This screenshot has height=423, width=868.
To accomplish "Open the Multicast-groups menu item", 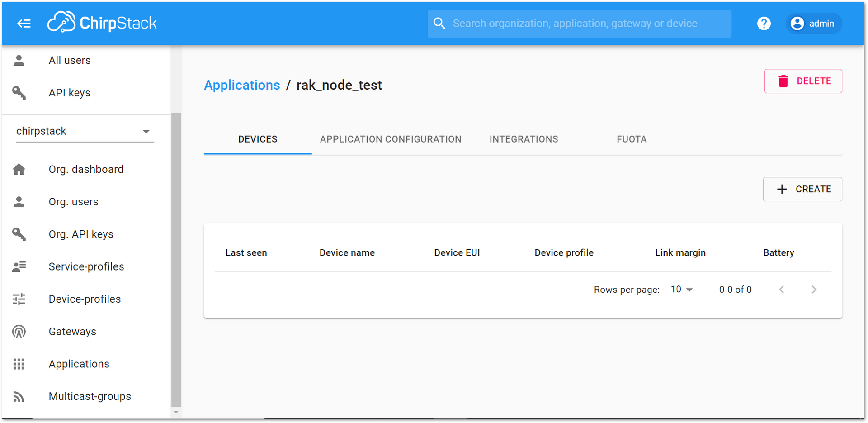I will [86, 397].
